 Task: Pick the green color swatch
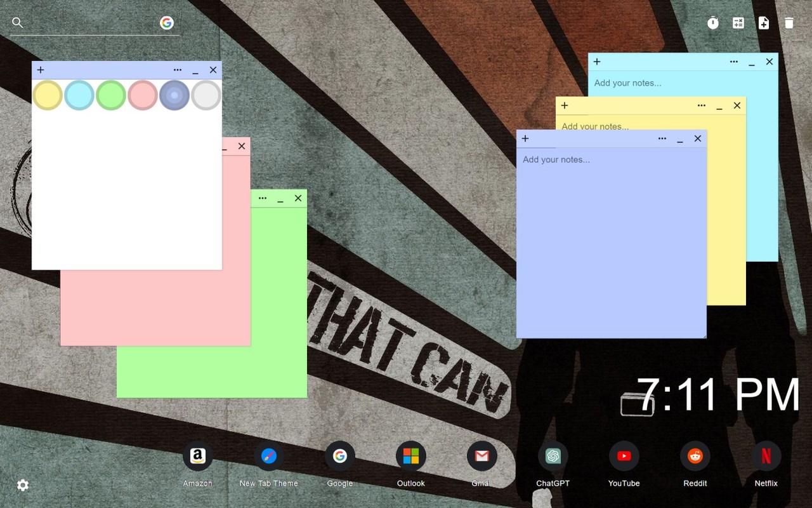coord(111,95)
